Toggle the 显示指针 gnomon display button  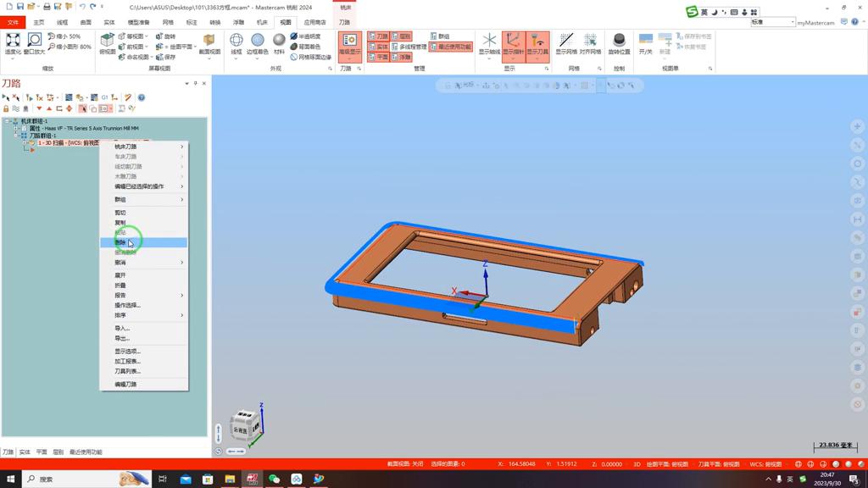[x=513, y=44]
